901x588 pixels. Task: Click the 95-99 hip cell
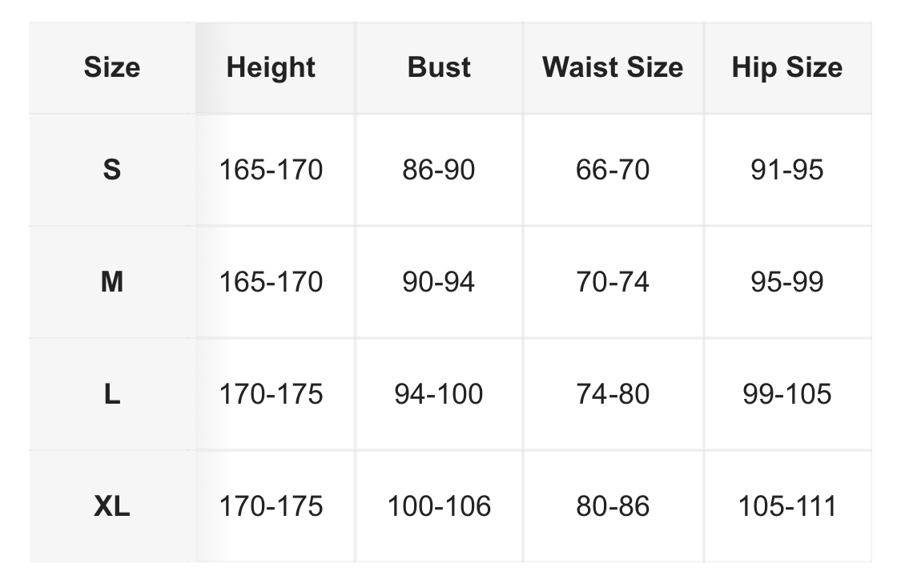tap(786, 282)
